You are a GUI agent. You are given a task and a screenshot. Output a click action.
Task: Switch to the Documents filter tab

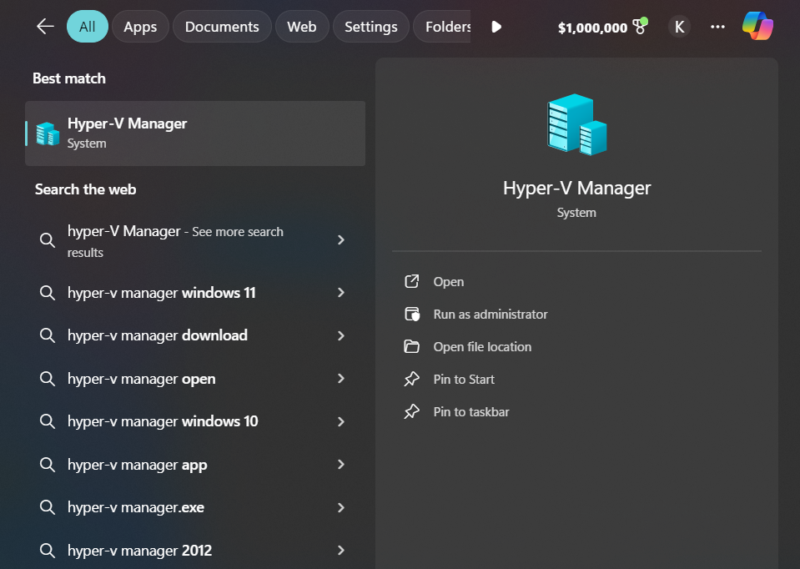tap(222, 27)
